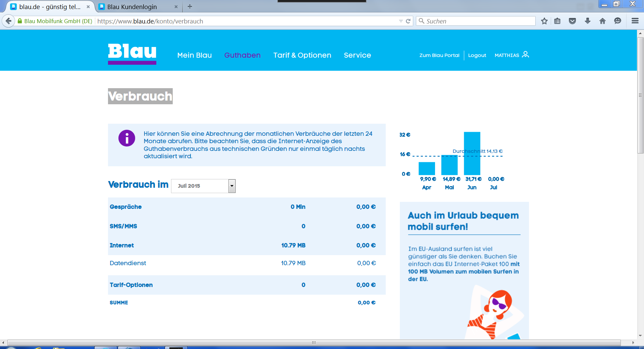Click the Durchschnitt 14,13 € chart label
The image size is (644, 349).
pyautogui.click(x=478, y=151)
